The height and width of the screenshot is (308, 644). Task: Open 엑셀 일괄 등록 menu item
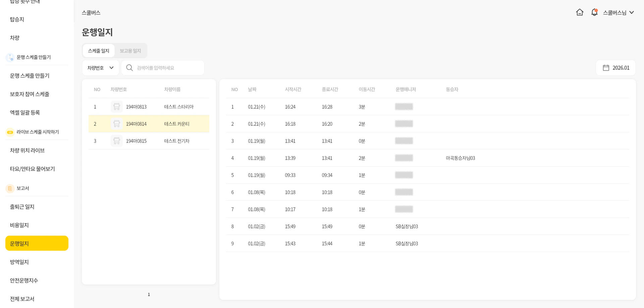25,113
